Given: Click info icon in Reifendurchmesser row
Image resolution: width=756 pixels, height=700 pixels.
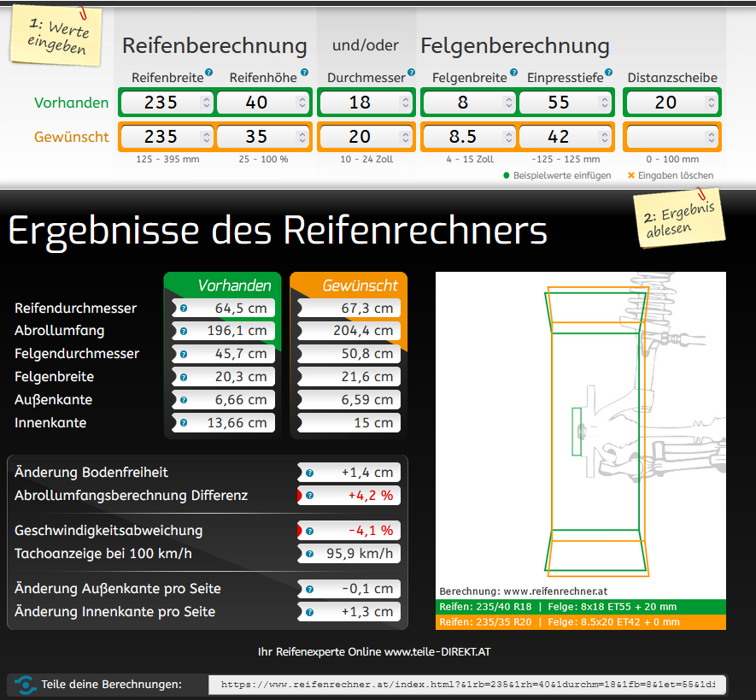Looking at the screenshot, I should pos(184,309).
